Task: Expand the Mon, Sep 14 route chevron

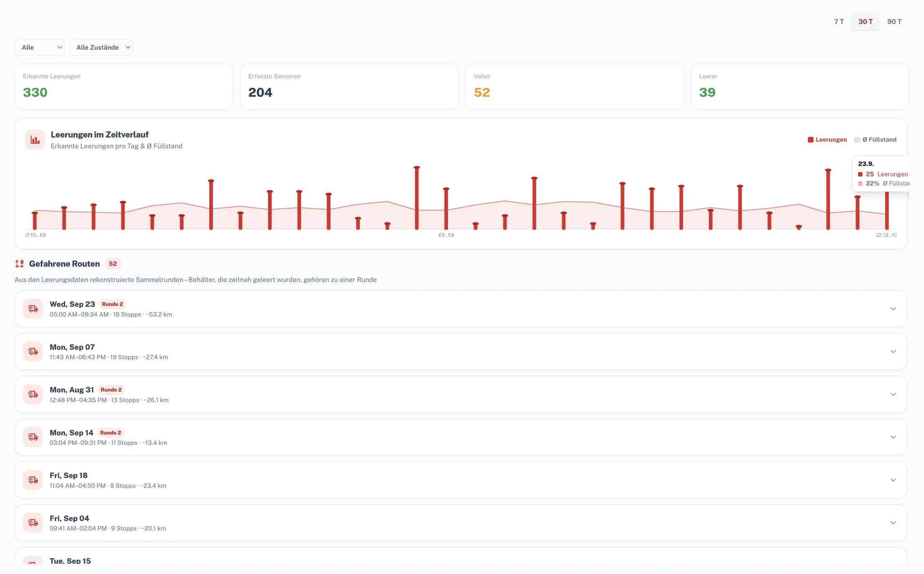Action: (893, 437)
